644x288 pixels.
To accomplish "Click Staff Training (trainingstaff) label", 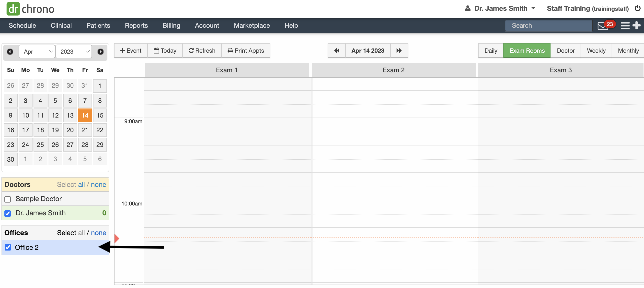I will 587,9.
